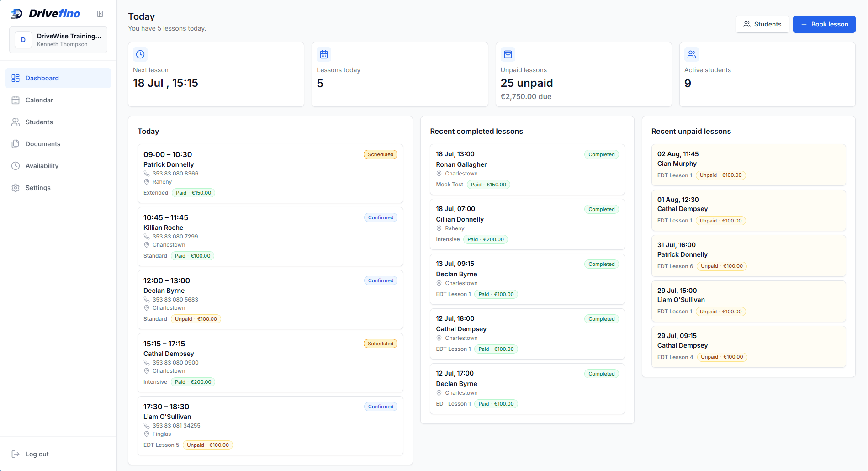Click Paid €200.00 badge on Cathal Dempsey Intensive
Viewport: 868px width, 471px height.
(x=193, y=382)
